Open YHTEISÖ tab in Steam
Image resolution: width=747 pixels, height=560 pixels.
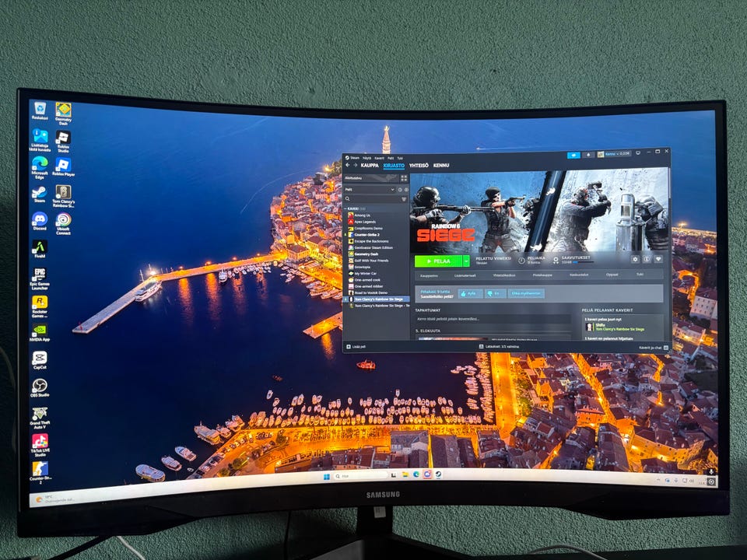(419, 165)
